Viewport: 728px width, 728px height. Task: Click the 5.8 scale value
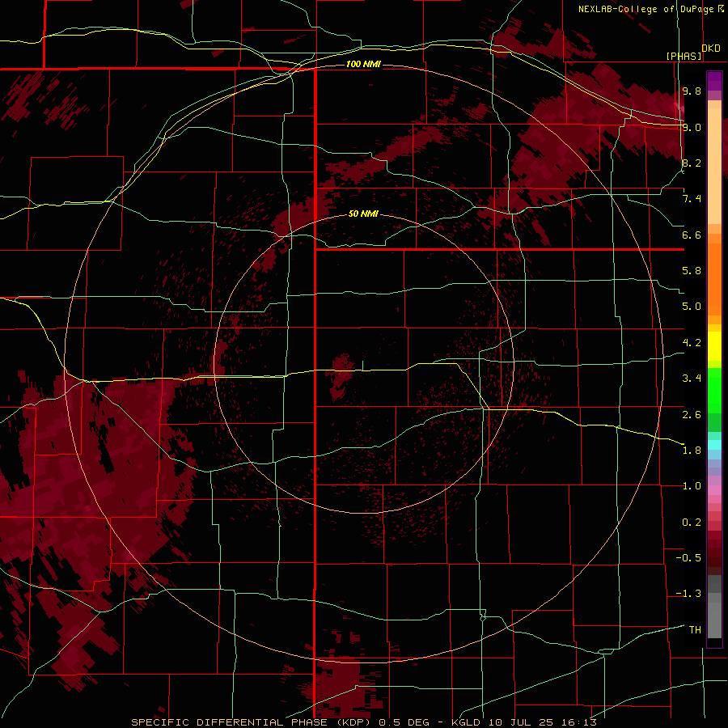(x=692, y=271)
